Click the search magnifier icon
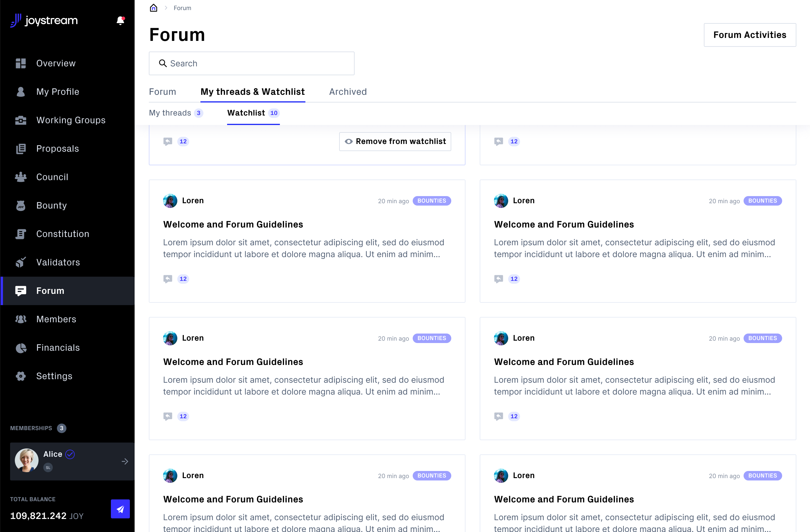810x532 pixels. pyautogui.click(x=163, y=63)
